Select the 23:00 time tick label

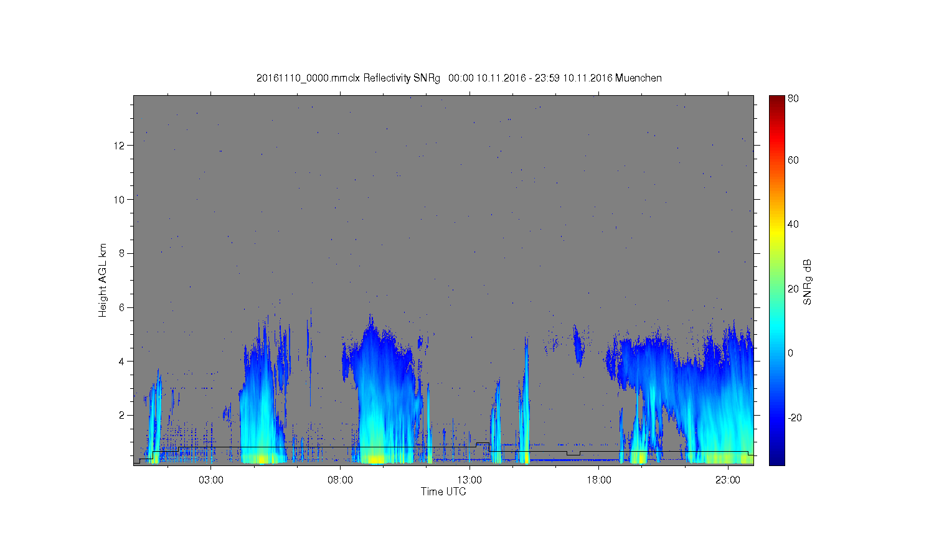click(727, 480)
